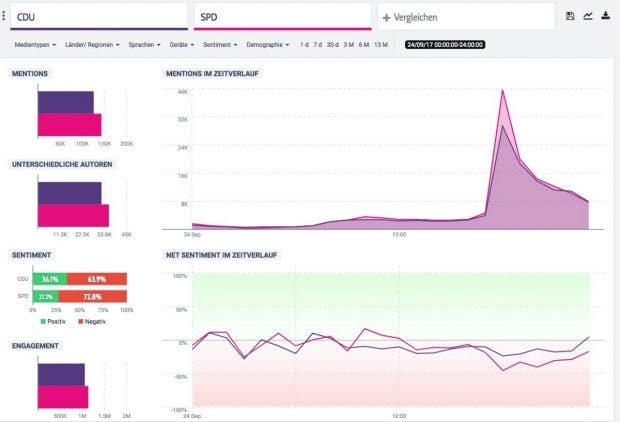The image size is (620, 422).
Task: Click the purple CDU Mentions bar
Action: 66,102
